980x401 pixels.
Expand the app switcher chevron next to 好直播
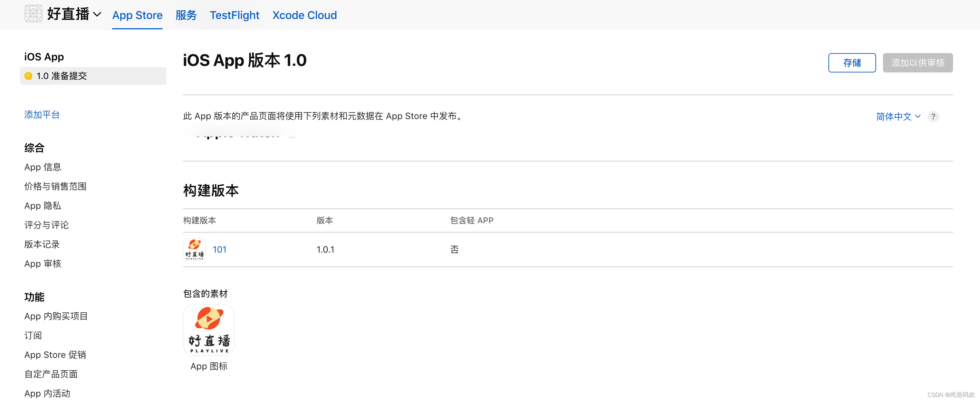click(x=98, y=14)
